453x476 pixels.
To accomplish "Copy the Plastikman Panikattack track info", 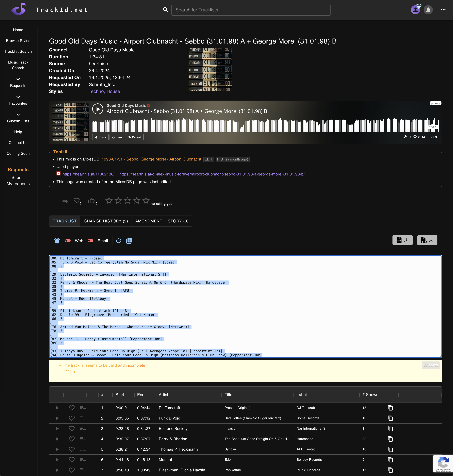I will click(390, 470).
